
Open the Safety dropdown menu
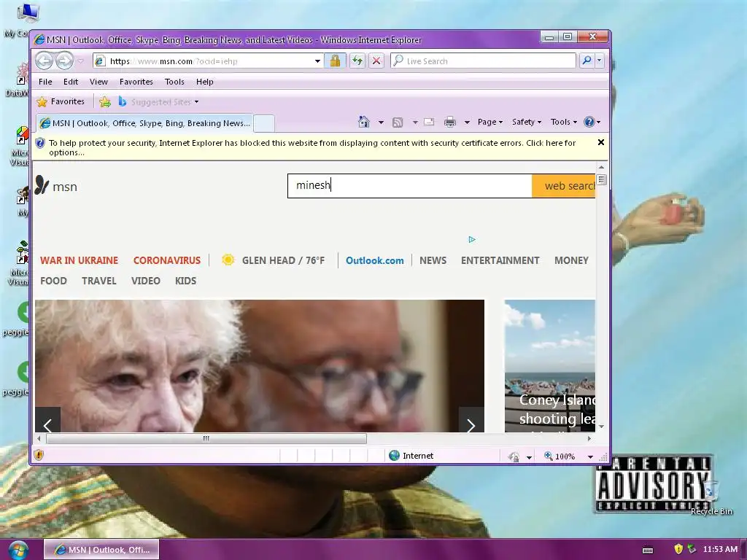click(527, 122)
